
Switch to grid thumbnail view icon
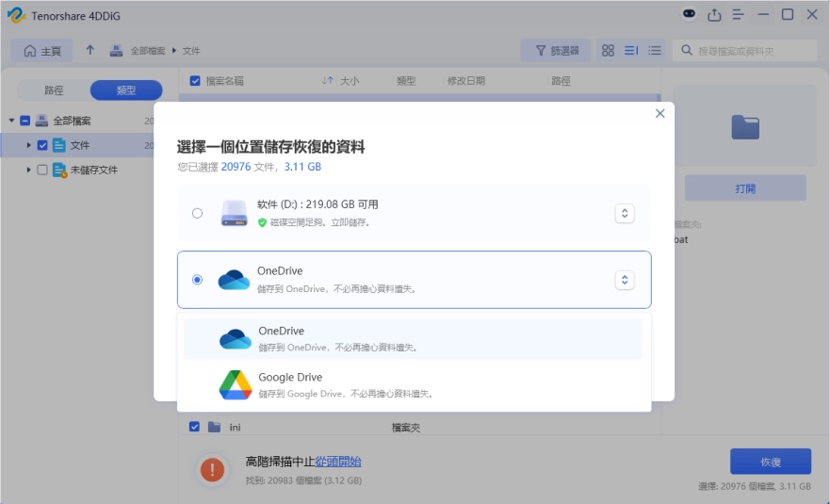(x=608, y=50)
